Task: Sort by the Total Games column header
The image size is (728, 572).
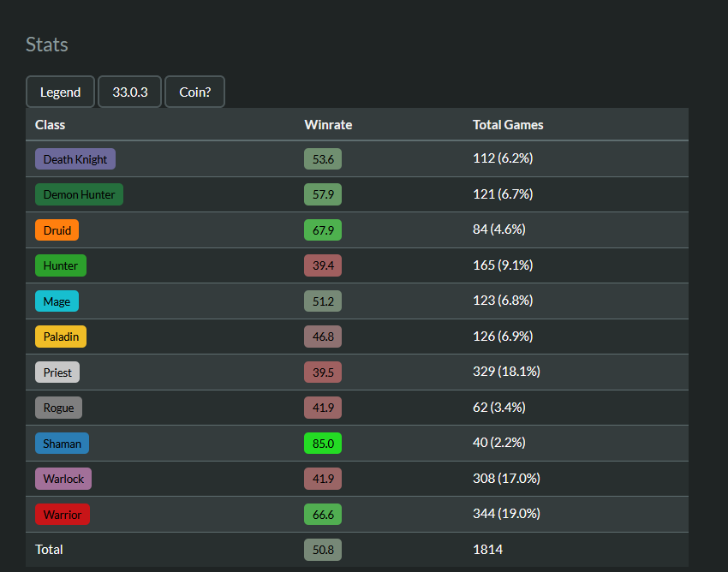Action: click(508, 125)
